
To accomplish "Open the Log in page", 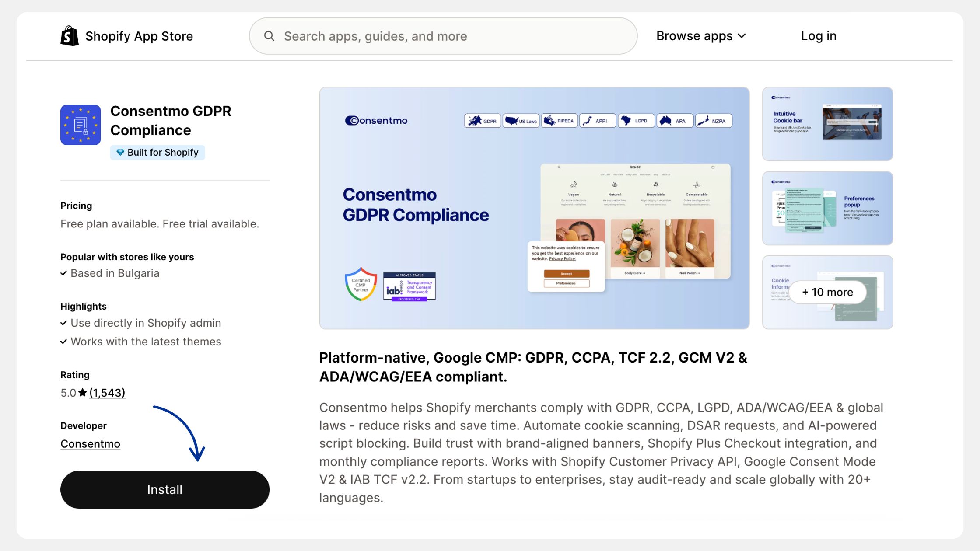I will click(818, 36).
